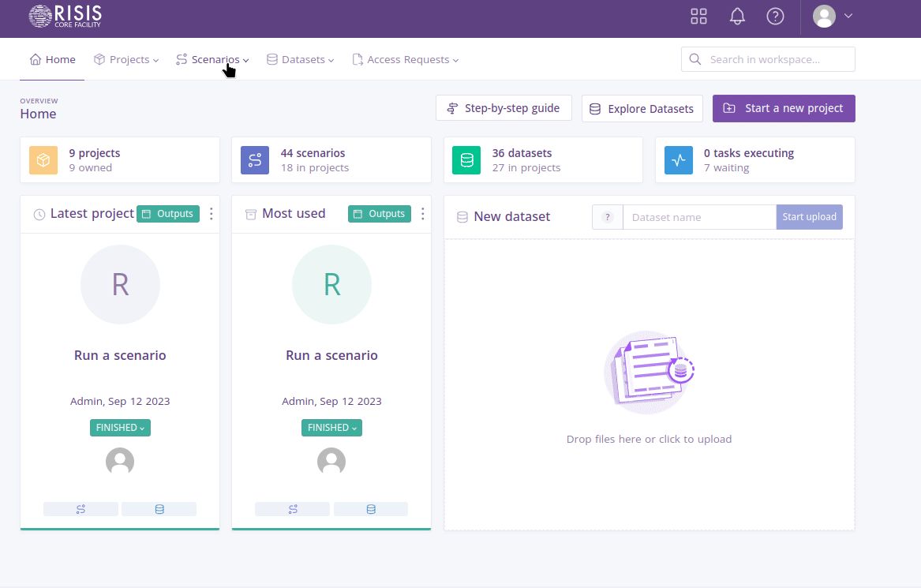Viewport: 921px width, 588px height.
Task: Open the help question mark icon
Action: point(775,16)
